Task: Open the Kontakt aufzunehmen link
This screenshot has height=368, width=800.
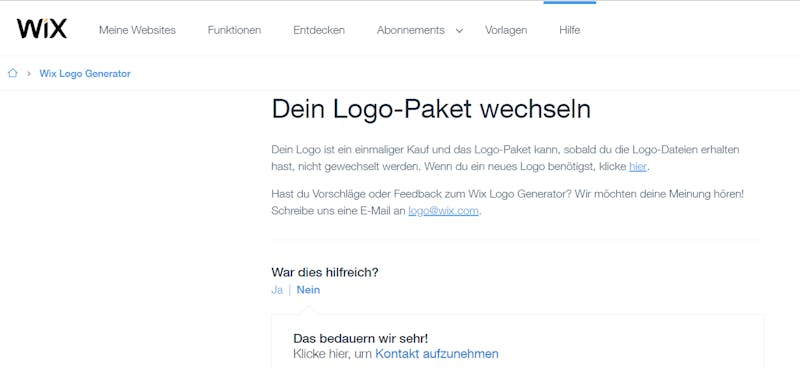Action: (x=437, y=353)
